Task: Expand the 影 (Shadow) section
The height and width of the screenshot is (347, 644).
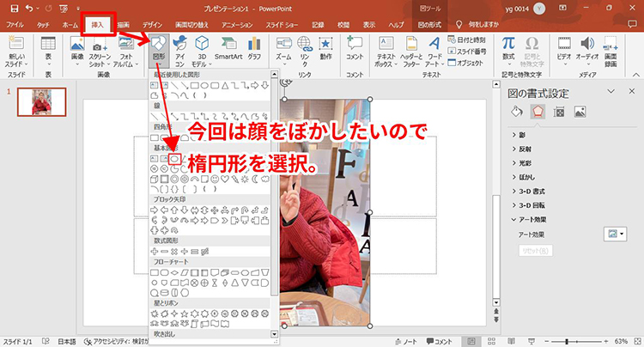Action: pos(524,135)
